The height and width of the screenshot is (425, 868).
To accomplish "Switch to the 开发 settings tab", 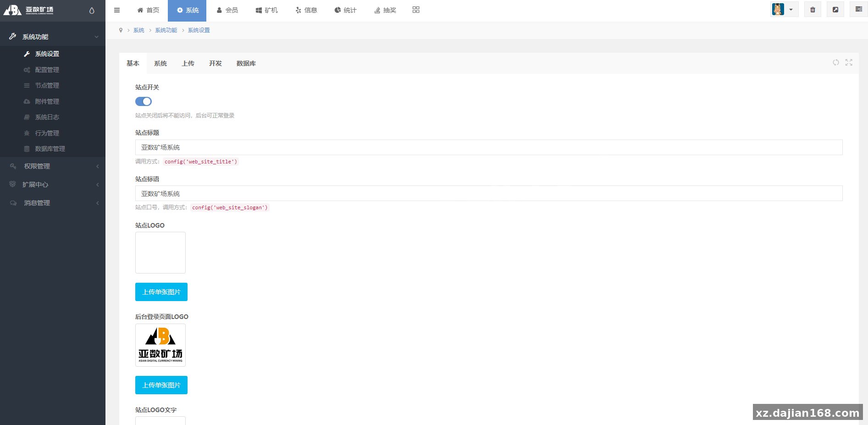I will coord(216,63).
